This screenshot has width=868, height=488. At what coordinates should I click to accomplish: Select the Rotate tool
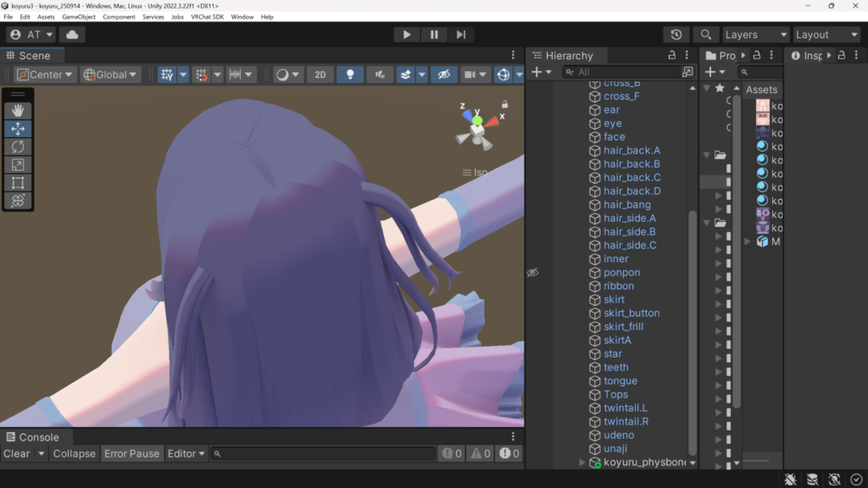18,147
